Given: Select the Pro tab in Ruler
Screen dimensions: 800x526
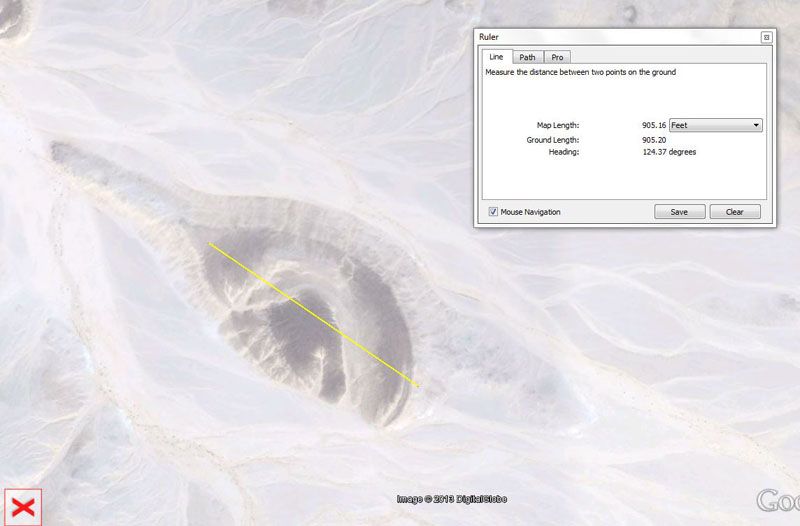Looking at the screenshot, I should coord(557,57).
